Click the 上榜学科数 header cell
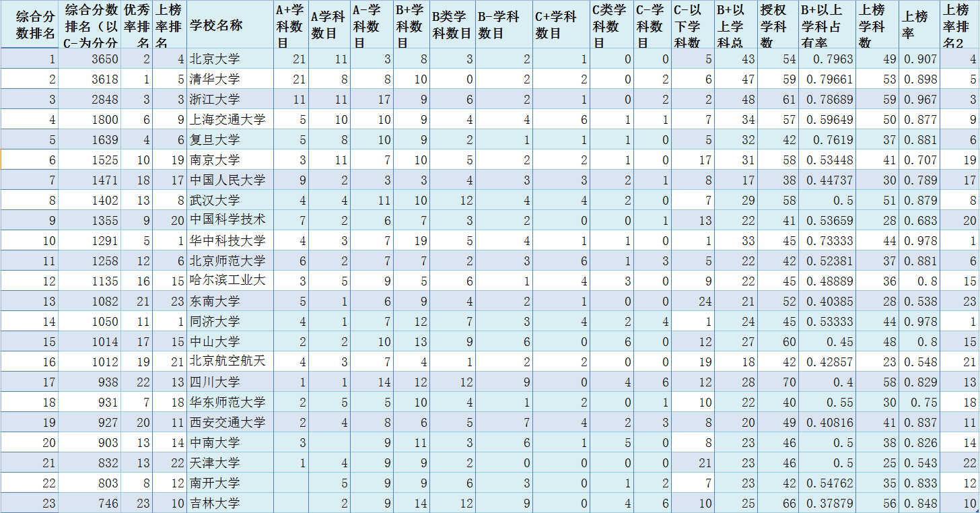 tap(877, 24)
